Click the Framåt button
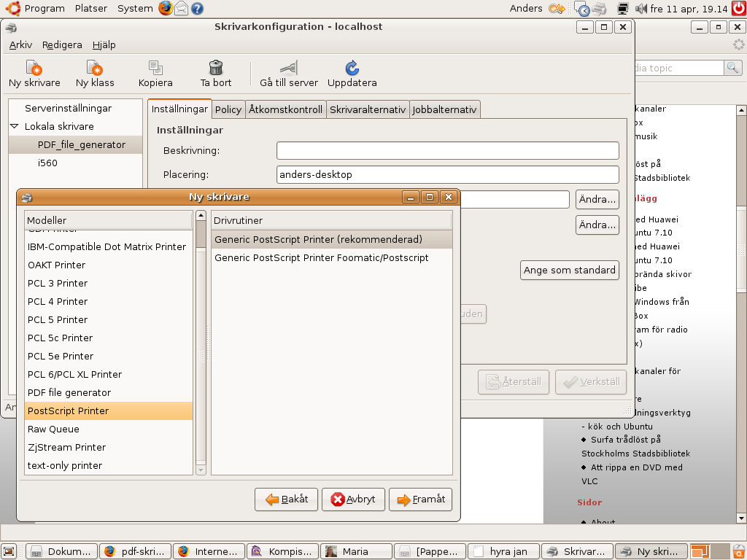 click(x=421, y=499)
